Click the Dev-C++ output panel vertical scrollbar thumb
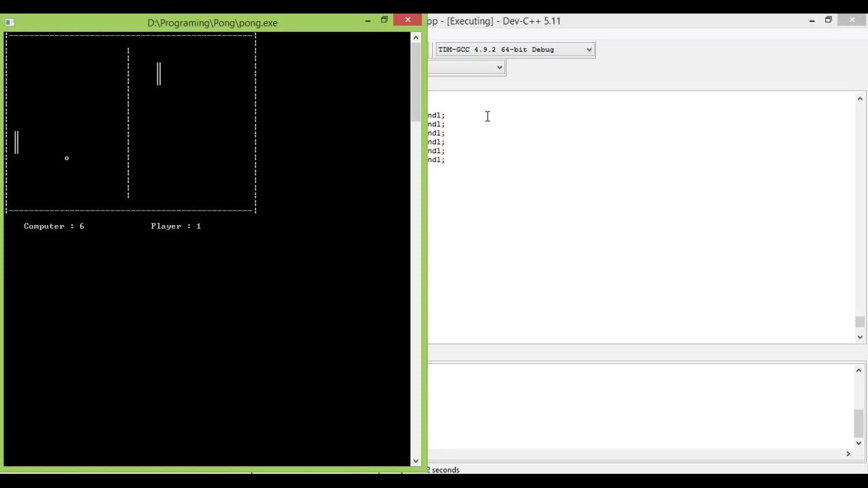 point(859,424)
